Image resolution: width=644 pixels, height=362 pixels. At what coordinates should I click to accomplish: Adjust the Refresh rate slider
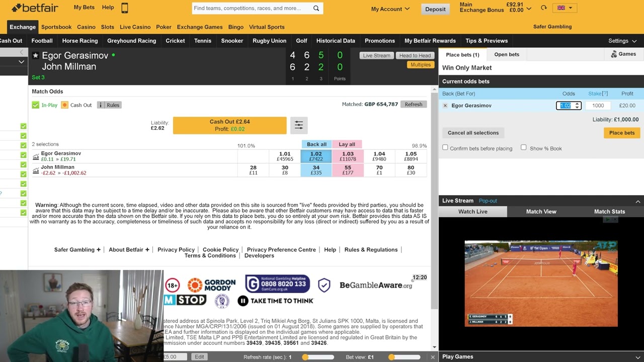[x=318, y=357]
